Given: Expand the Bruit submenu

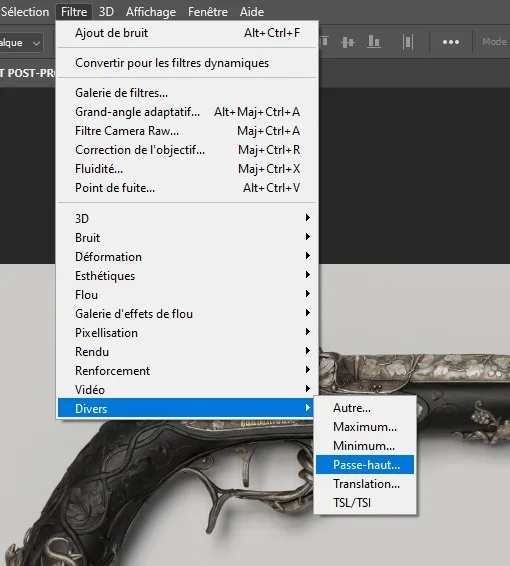Looking at the screenshot, I should click(x=187, y=238).
